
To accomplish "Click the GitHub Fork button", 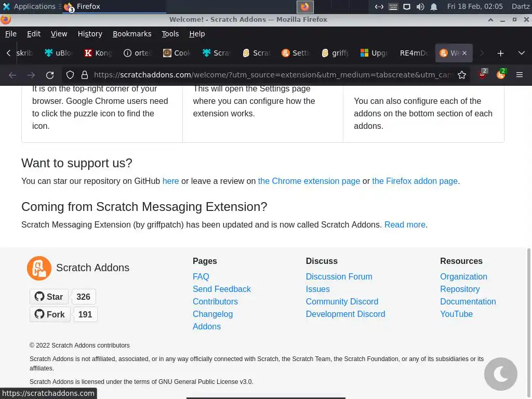I will [50, 314].
